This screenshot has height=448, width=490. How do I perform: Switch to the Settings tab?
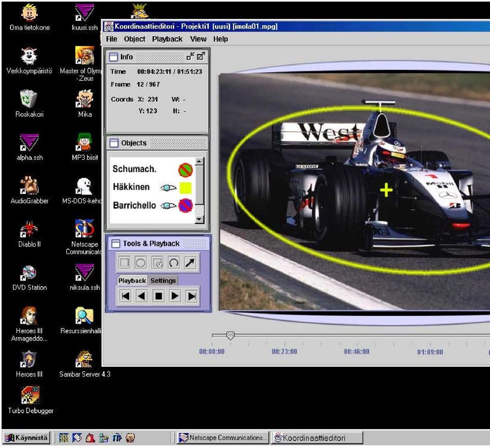[x=163, y=281]
